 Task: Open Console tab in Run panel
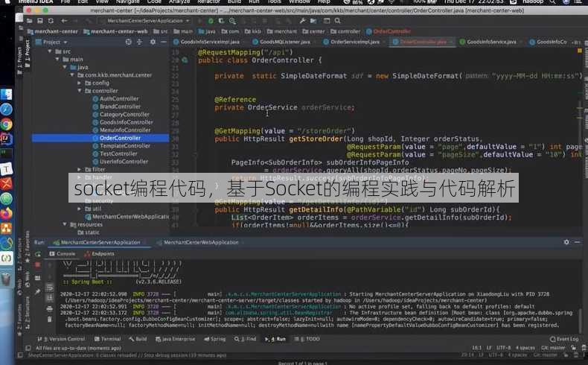63,254
